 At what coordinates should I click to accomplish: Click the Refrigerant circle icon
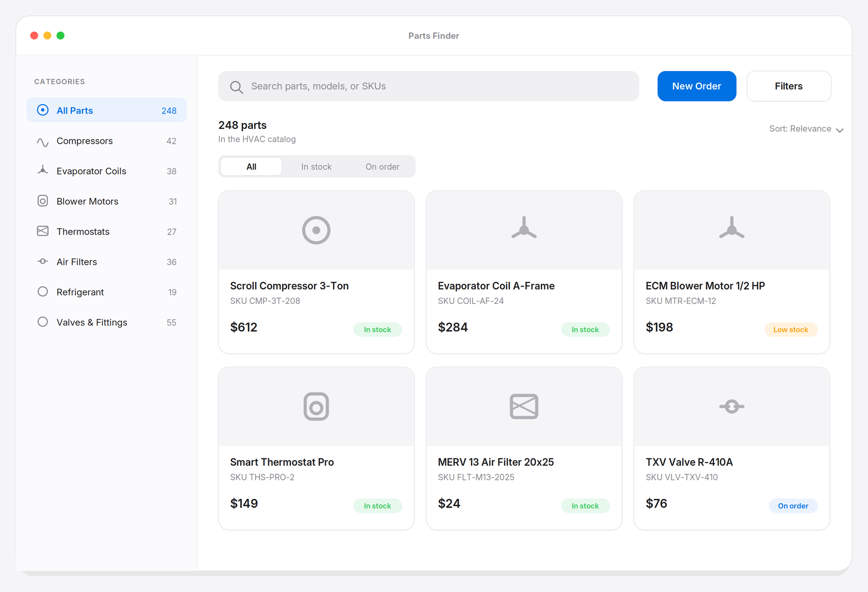click(43, 291)
